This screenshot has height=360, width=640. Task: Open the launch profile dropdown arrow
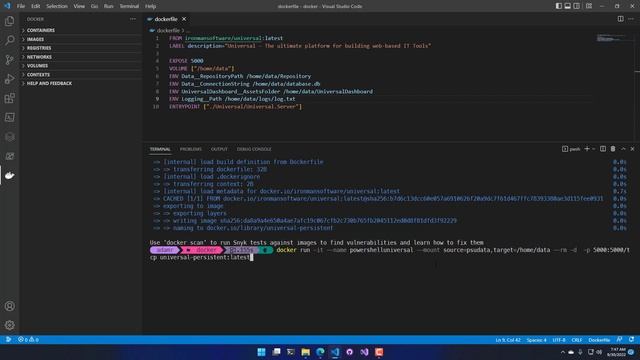pos(593,149)
